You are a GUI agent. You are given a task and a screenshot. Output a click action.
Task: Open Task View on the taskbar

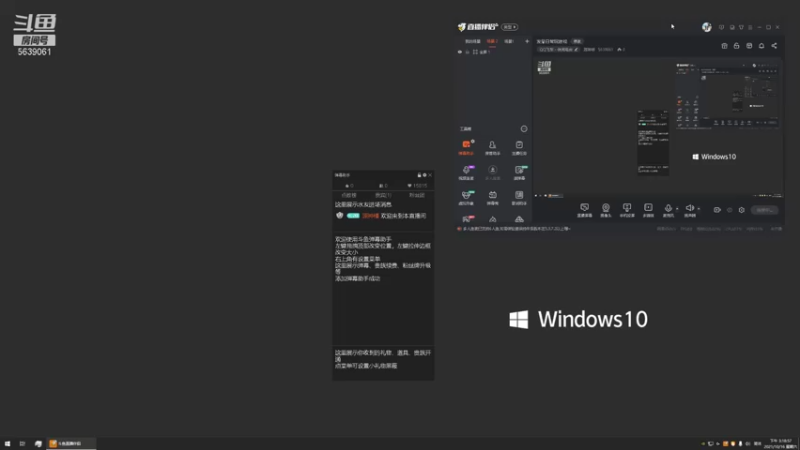pos(22,444)
